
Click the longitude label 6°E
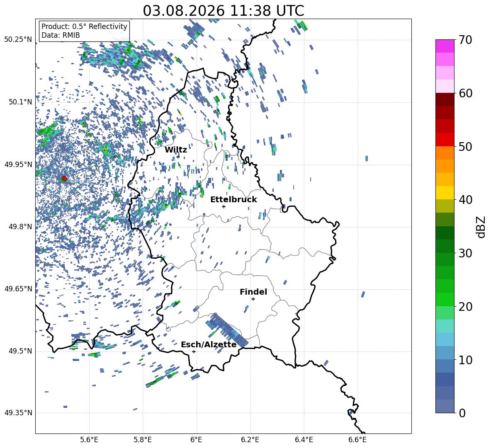click(x=196, y=440)
